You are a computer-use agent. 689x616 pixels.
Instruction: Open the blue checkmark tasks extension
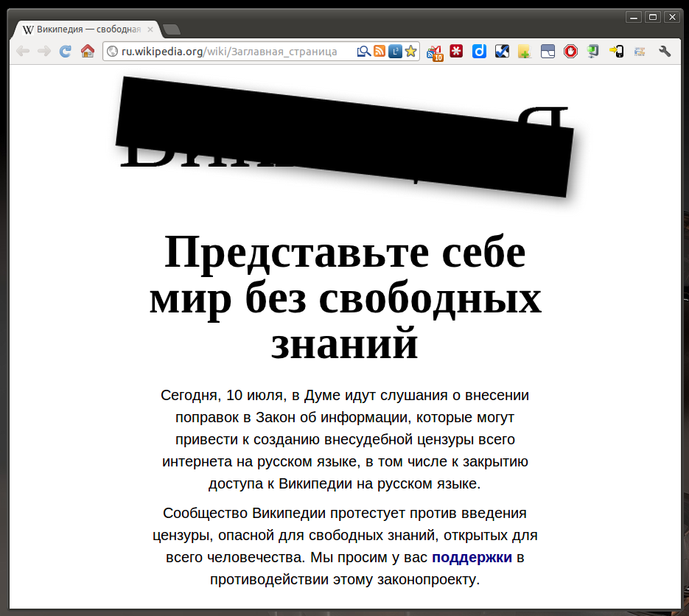pos(502,52)
